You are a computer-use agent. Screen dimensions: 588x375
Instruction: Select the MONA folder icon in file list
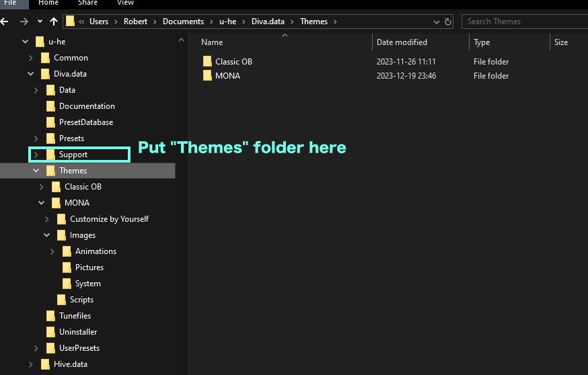coord(207,76)
